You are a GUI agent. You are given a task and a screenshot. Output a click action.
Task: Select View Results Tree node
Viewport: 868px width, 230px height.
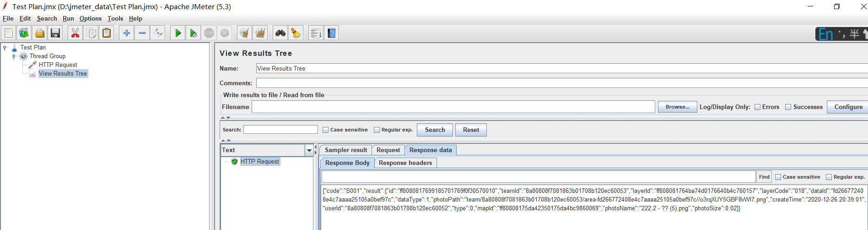63,74
